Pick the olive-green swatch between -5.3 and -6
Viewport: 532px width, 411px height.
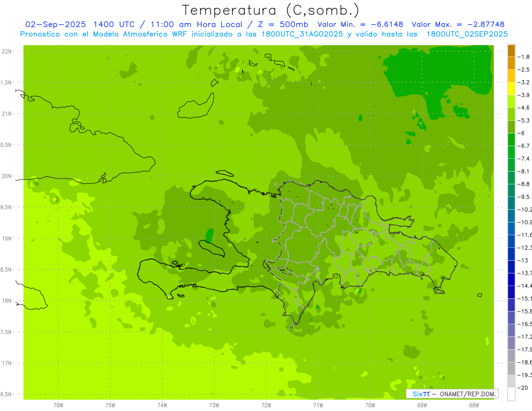point(511,127)
